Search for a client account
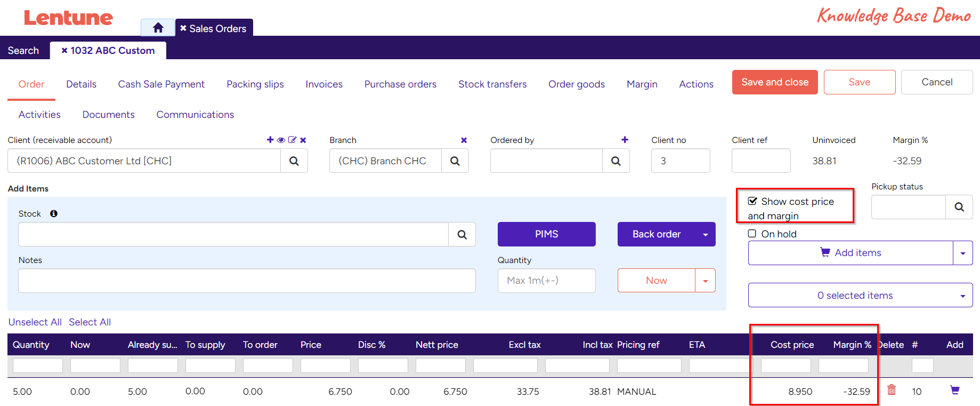Viewport: 980px width, 406px height. [294, 161]
